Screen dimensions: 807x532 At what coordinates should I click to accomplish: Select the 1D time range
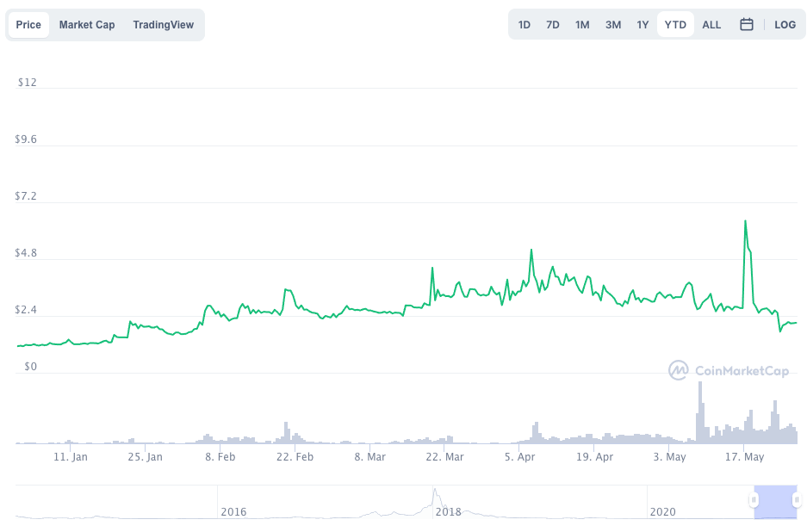[x=524, y=25]
